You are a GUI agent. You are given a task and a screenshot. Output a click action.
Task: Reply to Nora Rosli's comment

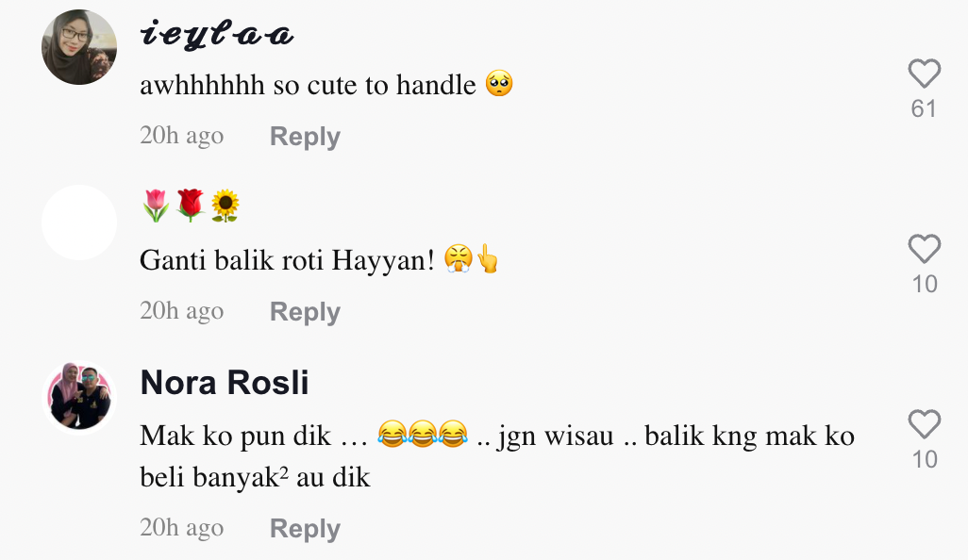305,529
